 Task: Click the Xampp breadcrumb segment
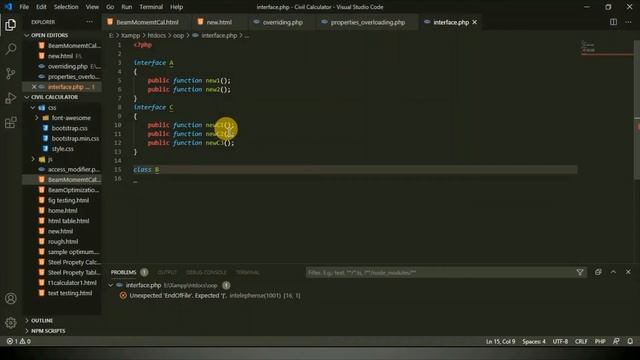click(x=130, y=36)
